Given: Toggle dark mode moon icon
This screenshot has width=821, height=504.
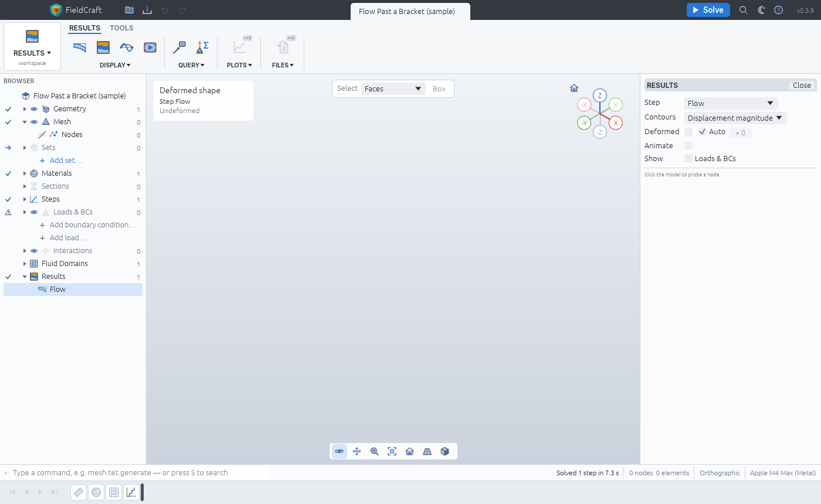Looking at the screenshot, I should click(761, 10).
